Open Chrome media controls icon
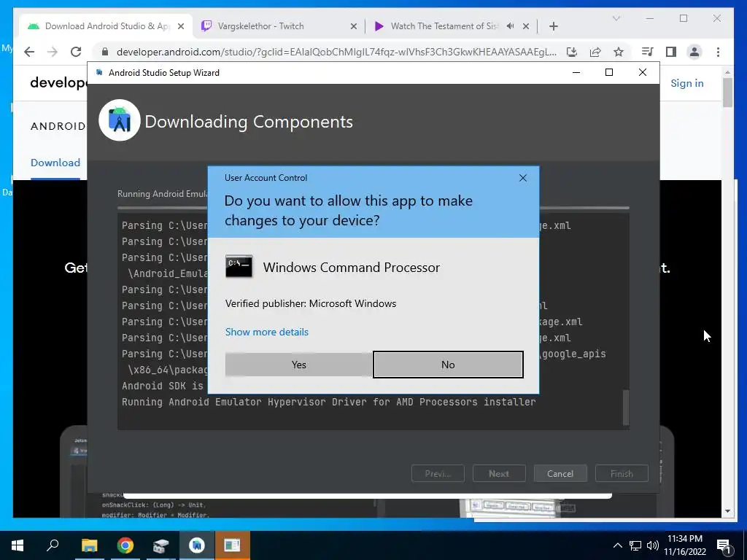The image size is (747, 560). pos(648,52)
